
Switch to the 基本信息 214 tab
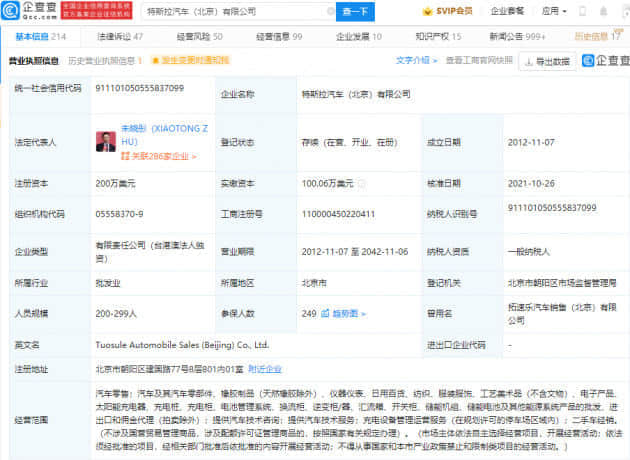pyautogui.click(x=41, y=37)
